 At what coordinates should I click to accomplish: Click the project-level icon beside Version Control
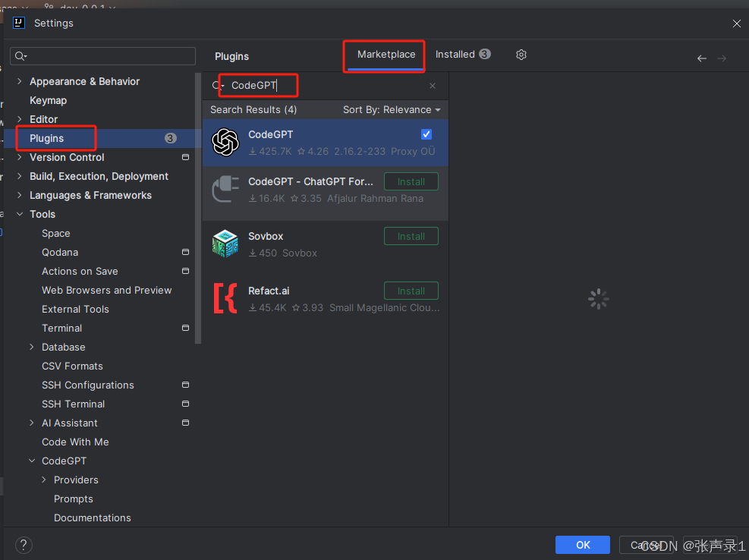(x=185, y=157)
